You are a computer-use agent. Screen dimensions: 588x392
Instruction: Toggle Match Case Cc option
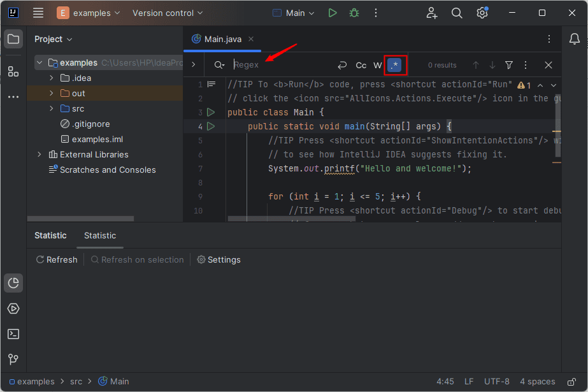(361, 65)
